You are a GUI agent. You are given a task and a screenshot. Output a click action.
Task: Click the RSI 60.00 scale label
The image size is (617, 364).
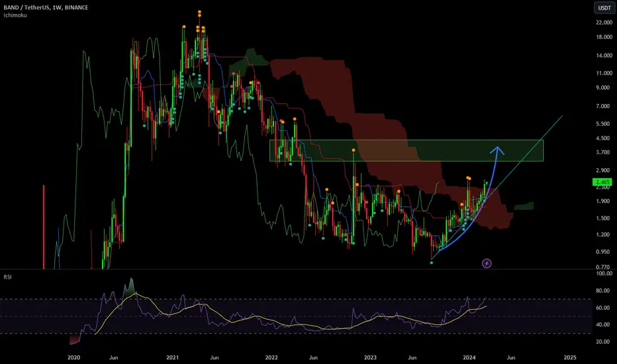[603, 308]
